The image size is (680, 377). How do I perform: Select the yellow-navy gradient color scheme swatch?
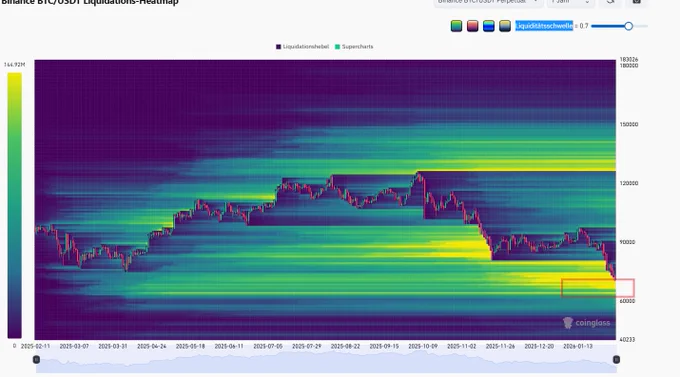505,26
